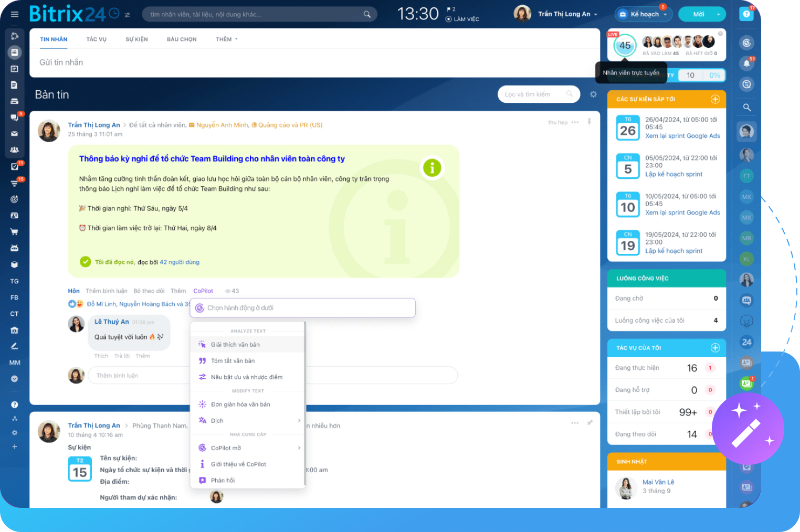Click the feed settings gear icon
This screenshot has width=800, height=532.
(593, 94)
